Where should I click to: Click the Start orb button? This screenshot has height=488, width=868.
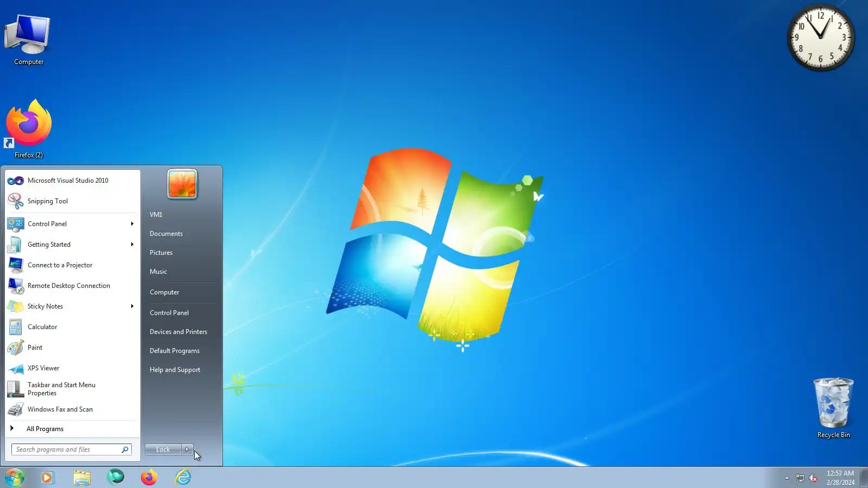pyautogui.click(x=15, y=478)
